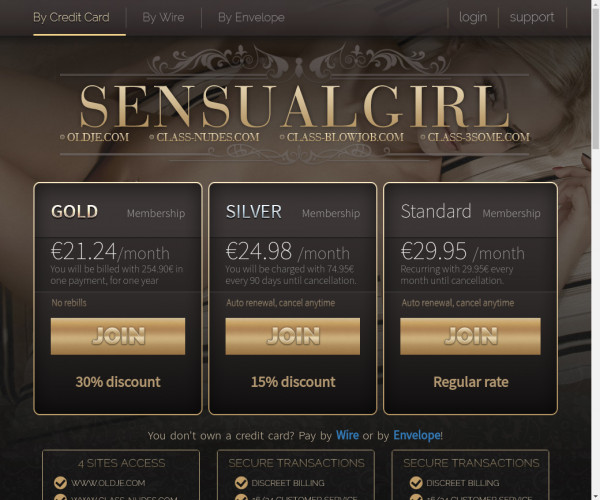Open the login page link
Viewport: 600px width, 500px height.
click(473, 17)
